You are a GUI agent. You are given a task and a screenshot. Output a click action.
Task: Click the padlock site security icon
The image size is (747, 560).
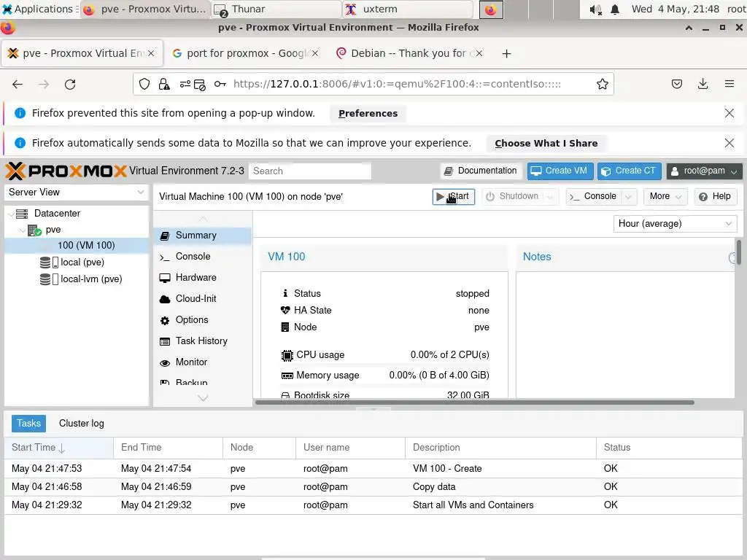(x=164, y=85)
